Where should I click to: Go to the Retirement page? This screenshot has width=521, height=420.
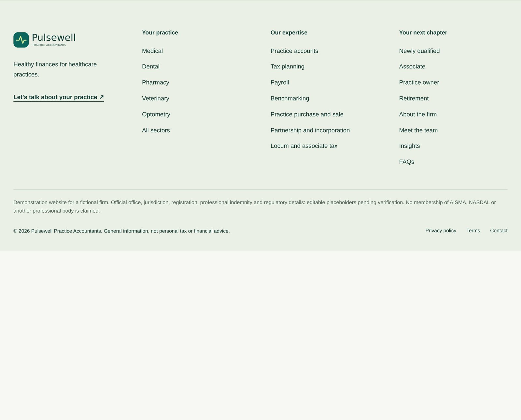(x=414, y=98)
